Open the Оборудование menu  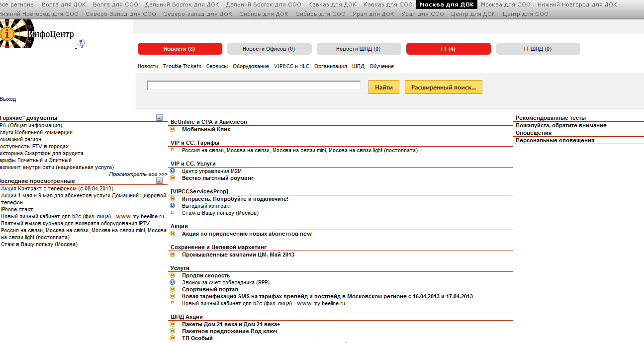251,66
